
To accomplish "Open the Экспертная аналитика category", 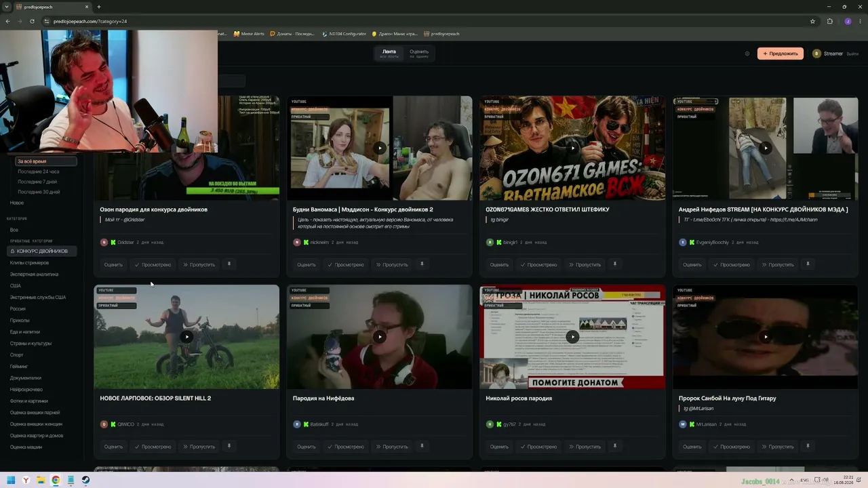I will point(34,274).
